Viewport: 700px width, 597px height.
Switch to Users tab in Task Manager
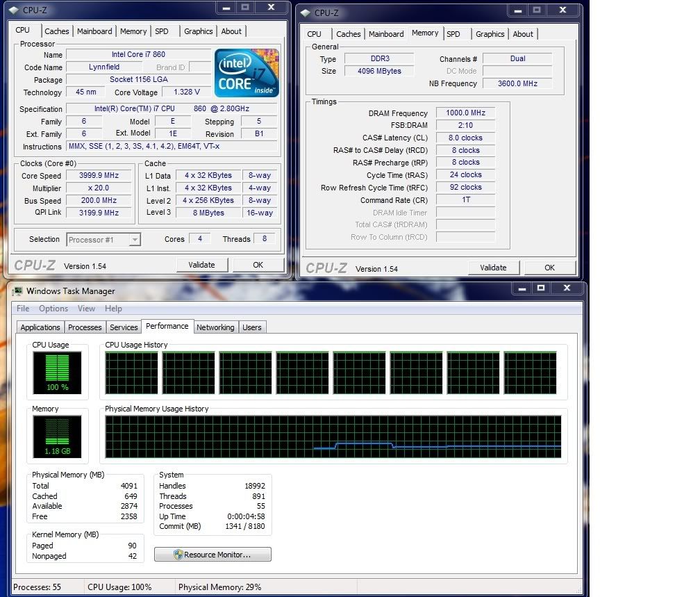coord(252,327)
